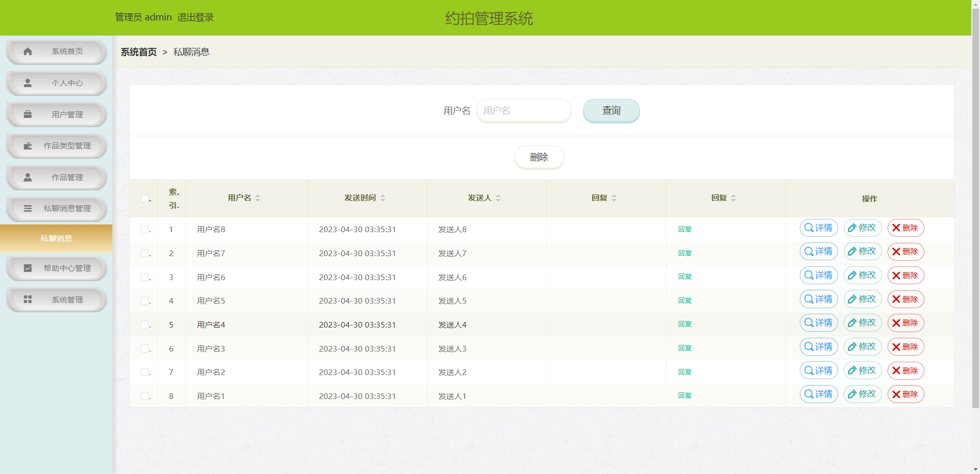Screen dimensions: 980x474
Task: Click the 系统管理 grid icon
Action: (x=28, y=300)
